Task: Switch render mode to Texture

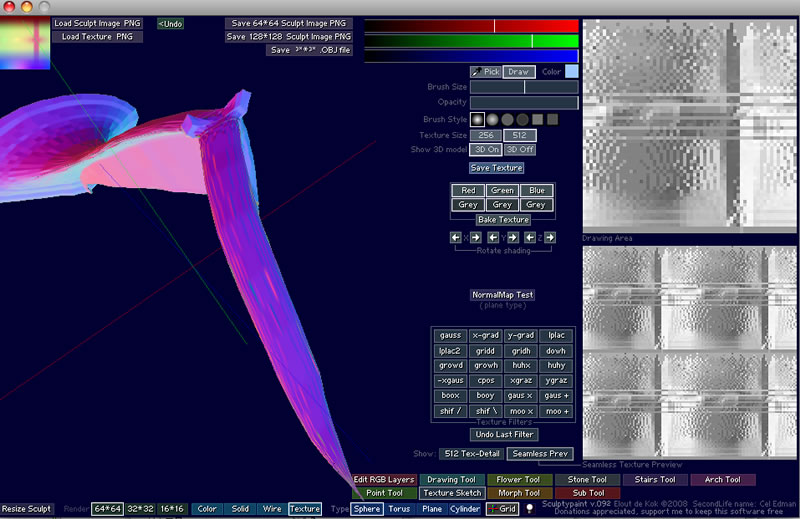Action: click(x=305, y=509)
